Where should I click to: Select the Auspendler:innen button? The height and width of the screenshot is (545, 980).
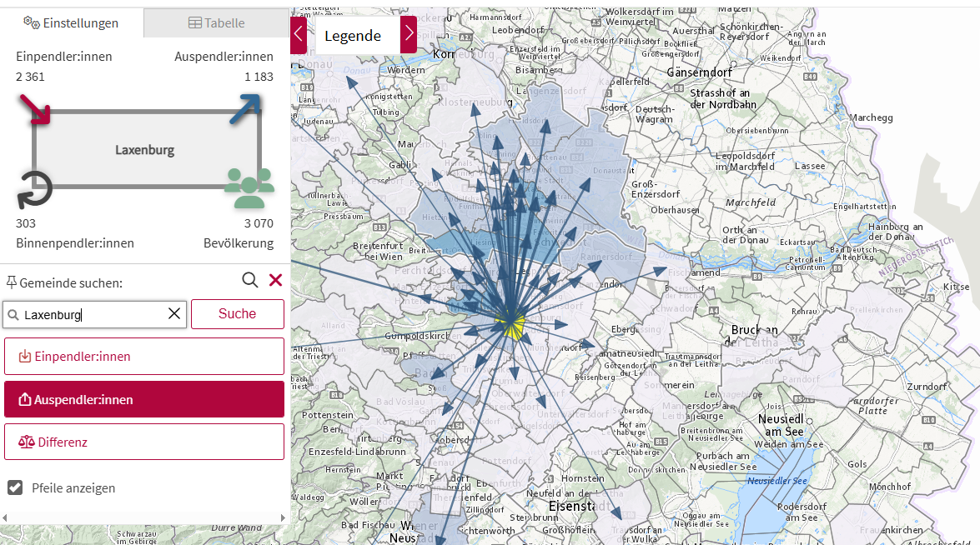click(144, 399)
